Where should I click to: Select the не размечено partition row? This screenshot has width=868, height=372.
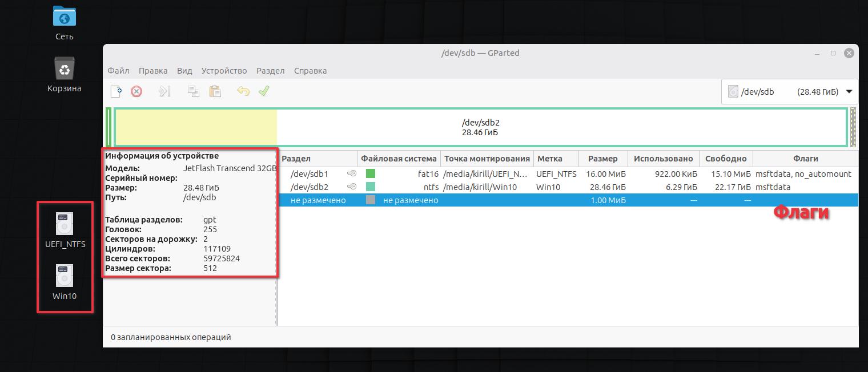[x=568, y=200]
